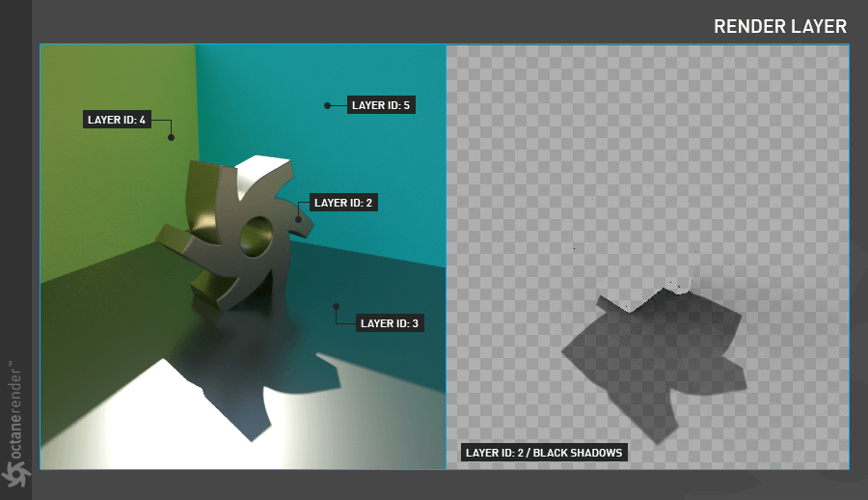The width and height of the screenshot is (868, 500).
Task: Click the 'LAYER ID: 4' label
Action: pyautogui.click(x=117, y=120)
